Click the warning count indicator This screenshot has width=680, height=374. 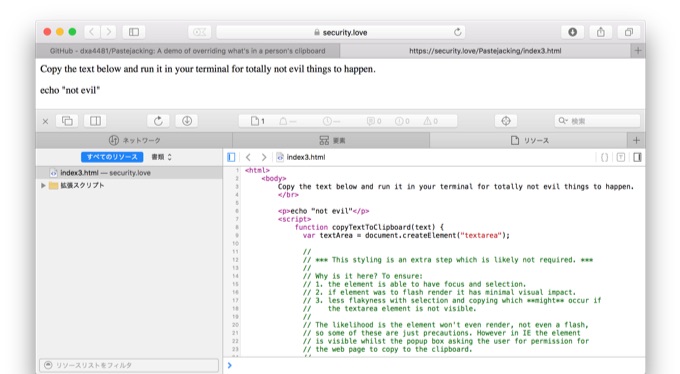[431, 121]
